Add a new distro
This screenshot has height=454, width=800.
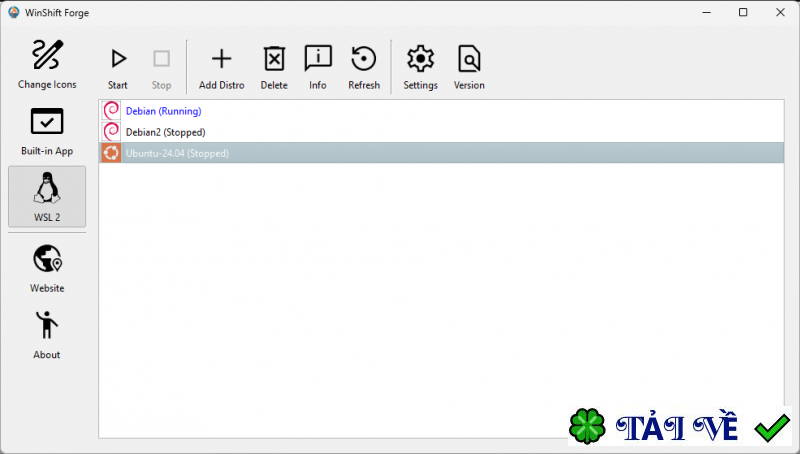click(221, 67)
